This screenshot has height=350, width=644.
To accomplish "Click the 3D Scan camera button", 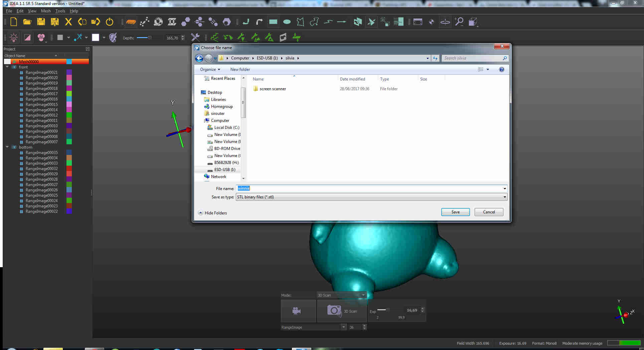I will 342,311.
